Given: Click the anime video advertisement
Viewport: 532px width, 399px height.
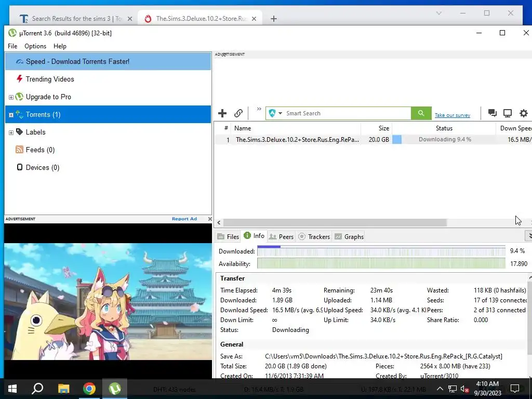Looking at the screenshot, I should pyautogui.click(x=108, y=301).
